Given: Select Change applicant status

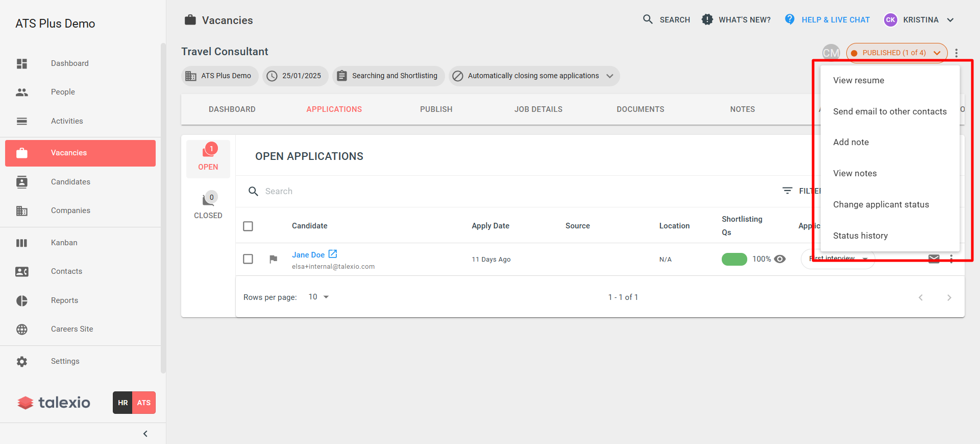Looking at the screenshot, I should [890, 204].
